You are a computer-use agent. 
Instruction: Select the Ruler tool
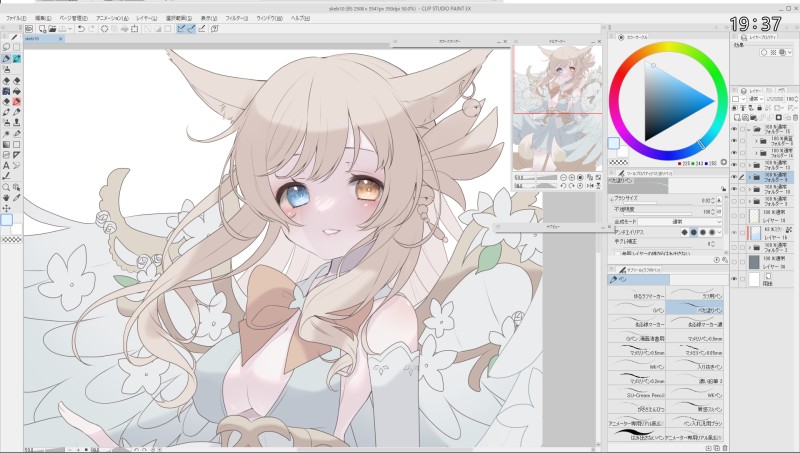[16, 155]
